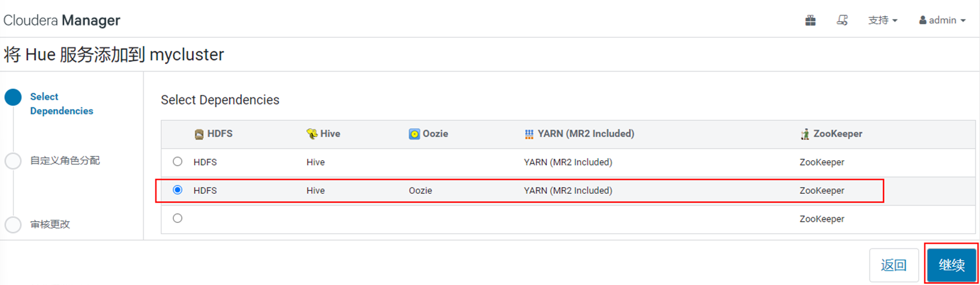980x285 pixels.
Task: Click the ZooKeeper column header label
Action: [837, 134]
